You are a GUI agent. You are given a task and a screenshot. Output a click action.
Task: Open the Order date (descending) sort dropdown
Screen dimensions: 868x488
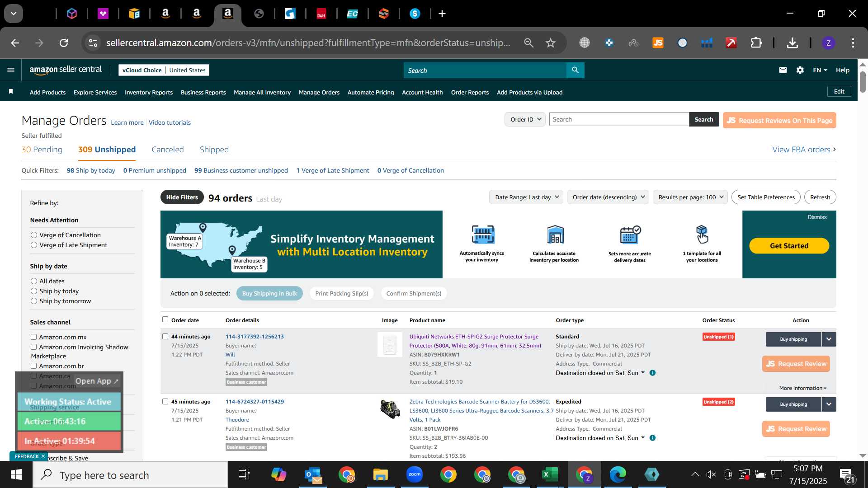(x=608, y=197)
